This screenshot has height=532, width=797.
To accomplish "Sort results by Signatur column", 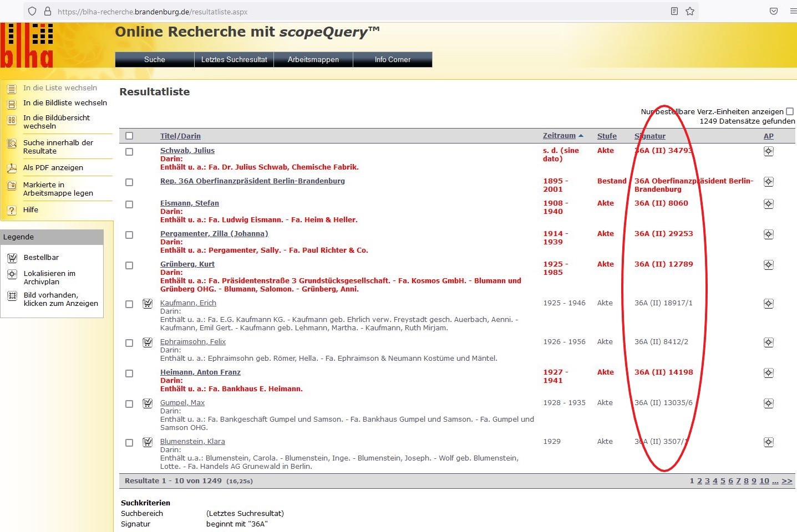I will coord(650,136).
